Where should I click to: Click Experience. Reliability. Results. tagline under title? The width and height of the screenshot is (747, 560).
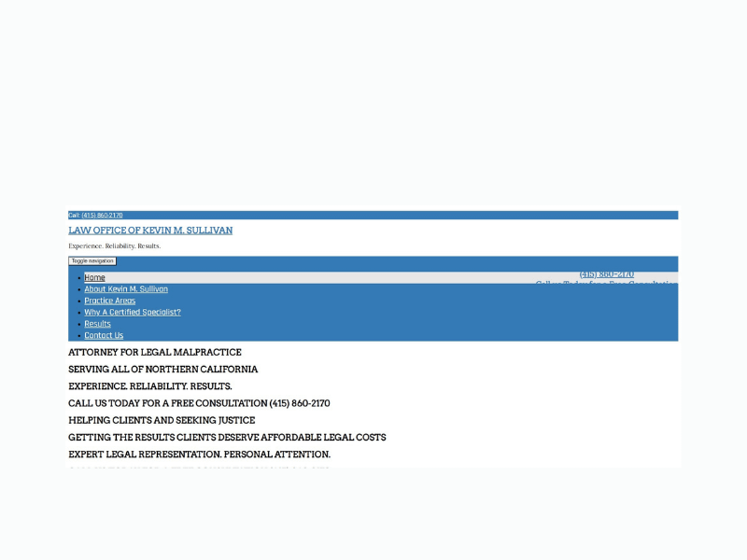click(x=114, y=246)
